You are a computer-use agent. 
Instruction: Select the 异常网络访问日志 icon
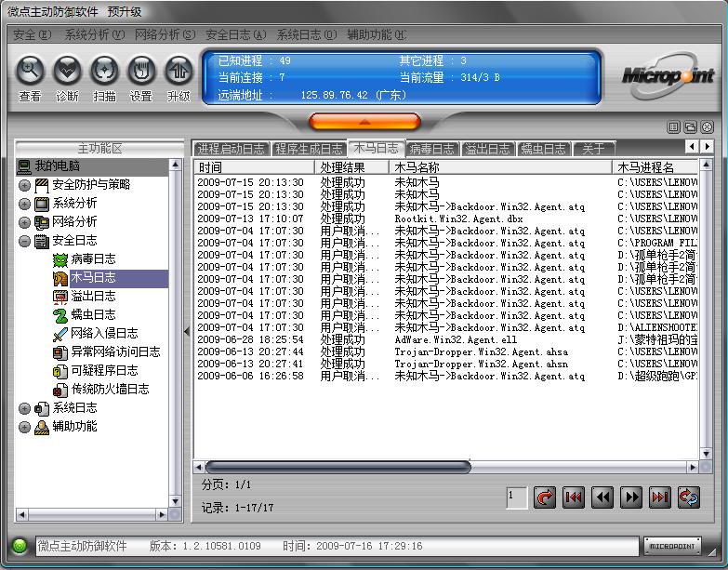point(60,352)
